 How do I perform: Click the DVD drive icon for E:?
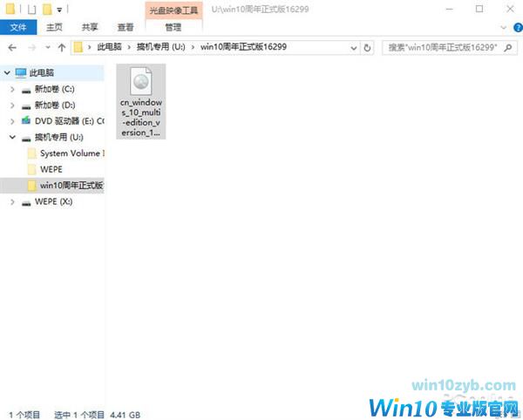[26, 120]
